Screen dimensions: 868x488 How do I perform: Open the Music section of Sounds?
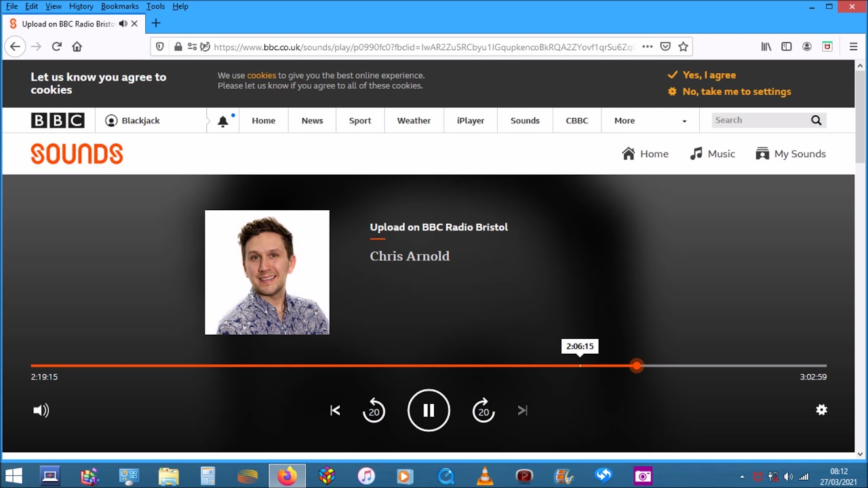712,154
